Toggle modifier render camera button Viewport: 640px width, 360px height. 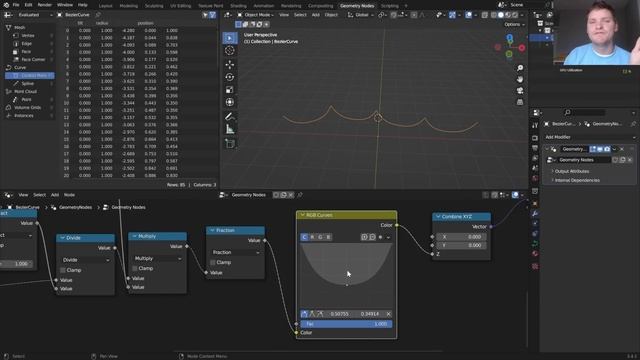pyautogui.click(x=607, y=149)
